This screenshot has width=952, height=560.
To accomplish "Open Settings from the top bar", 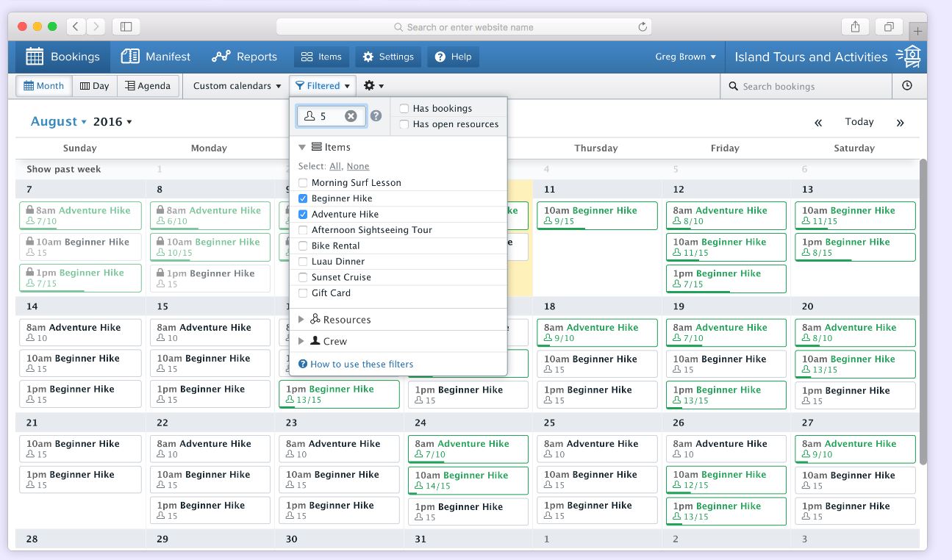I will point(389,57).
